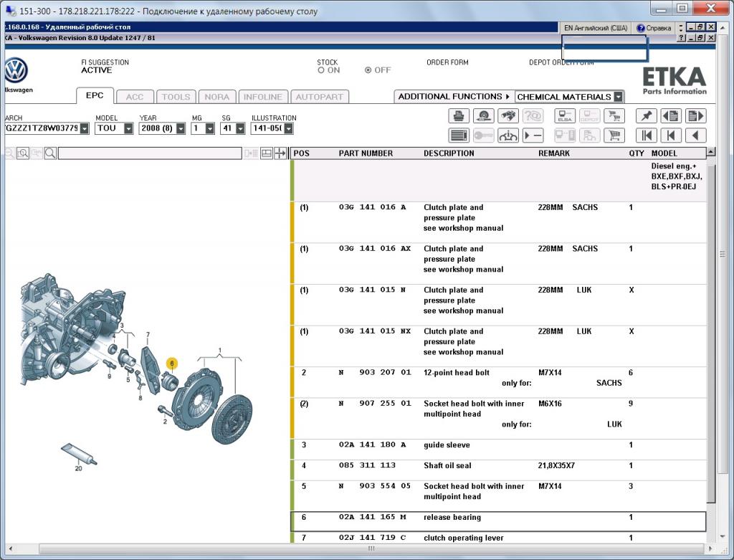Select Stock OFF radio button
This screenshot has height=560, width=734.
368,70
